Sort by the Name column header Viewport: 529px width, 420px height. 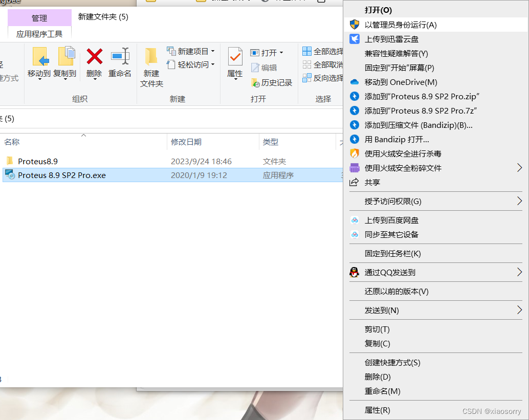click(x=84, y=142)
